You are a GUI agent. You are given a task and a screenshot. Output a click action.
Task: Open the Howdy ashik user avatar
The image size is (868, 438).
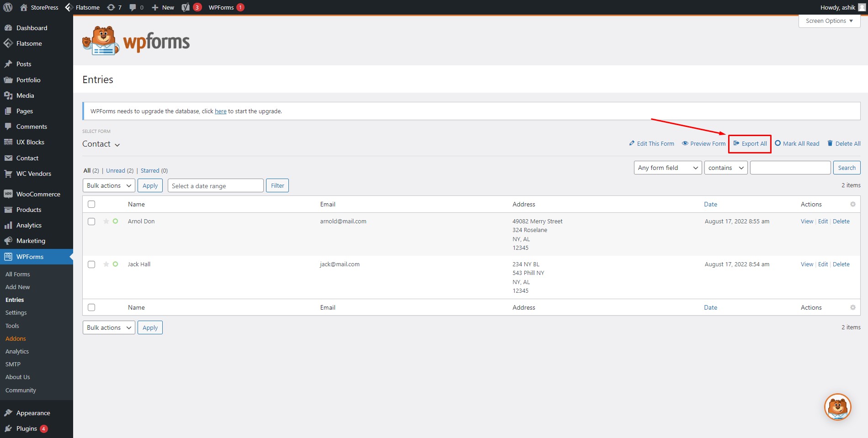862,7
